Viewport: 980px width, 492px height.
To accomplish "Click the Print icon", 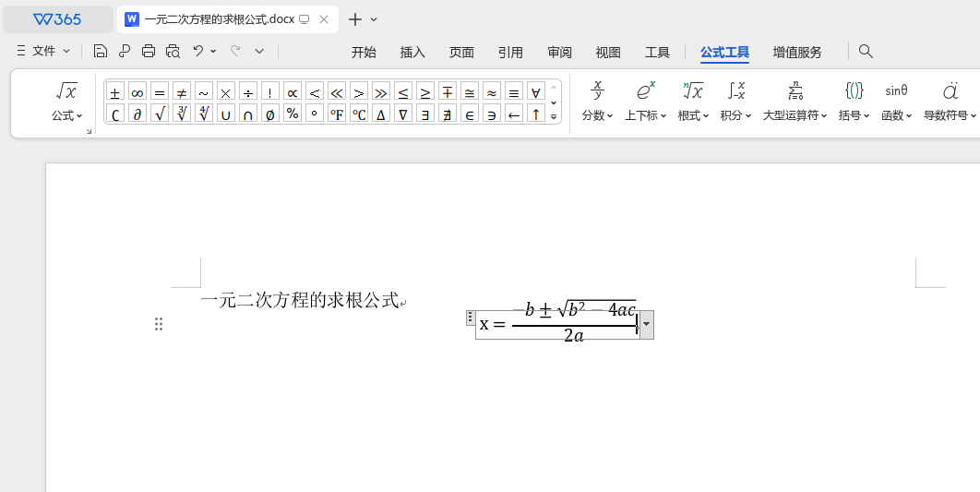I will (149, 52).
